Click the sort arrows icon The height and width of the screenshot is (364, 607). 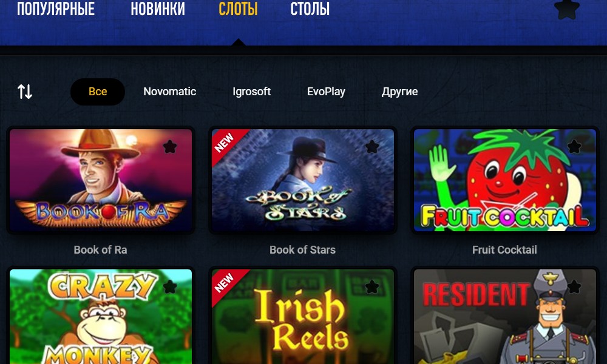pos(25,92)
